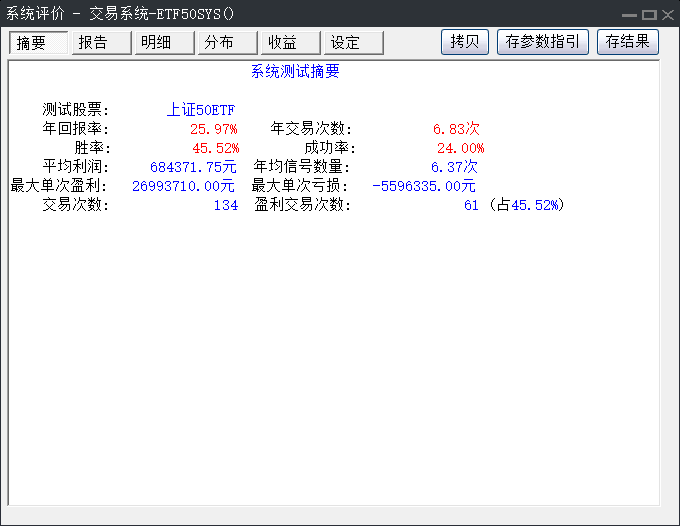The image size is (680, 526).
Task: Click the 24.00% success rate value
Action: tap(460, 148)
